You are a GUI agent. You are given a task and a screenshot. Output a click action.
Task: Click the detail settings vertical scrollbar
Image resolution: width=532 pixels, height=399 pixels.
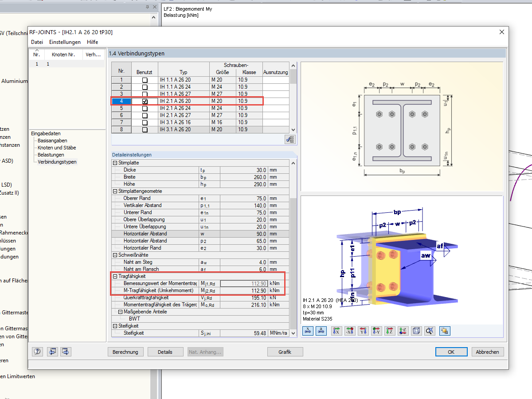coord(293,248)
